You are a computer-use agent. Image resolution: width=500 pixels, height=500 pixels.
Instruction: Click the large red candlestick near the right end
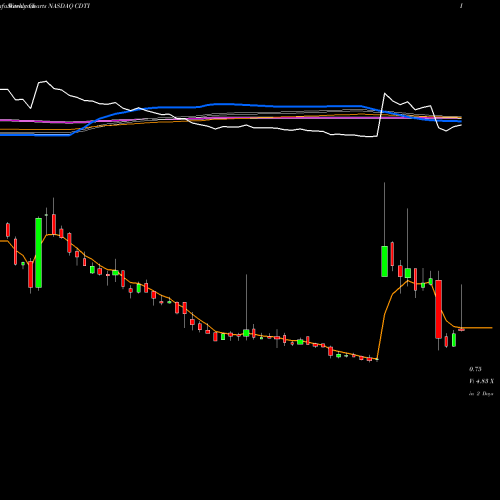click(x=439, y=309)
